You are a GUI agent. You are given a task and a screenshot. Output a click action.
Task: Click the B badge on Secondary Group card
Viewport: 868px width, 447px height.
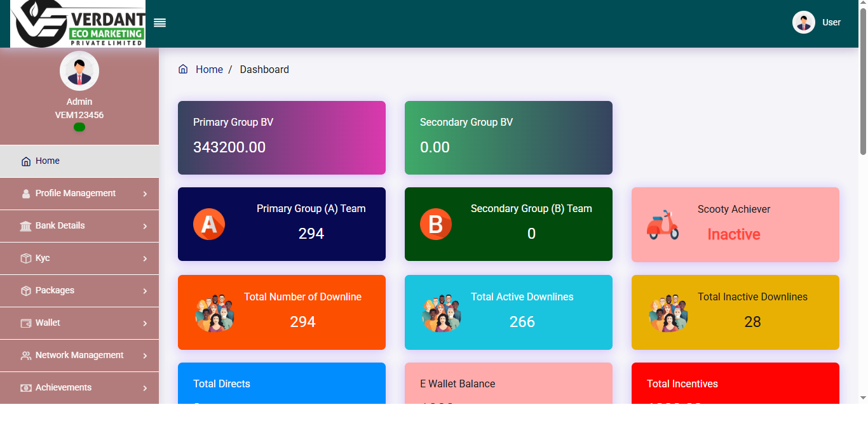436,224
